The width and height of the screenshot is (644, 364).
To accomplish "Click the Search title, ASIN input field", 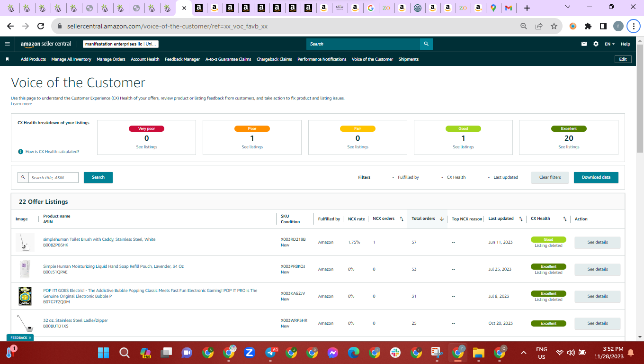I will click(x=54, y=177).
